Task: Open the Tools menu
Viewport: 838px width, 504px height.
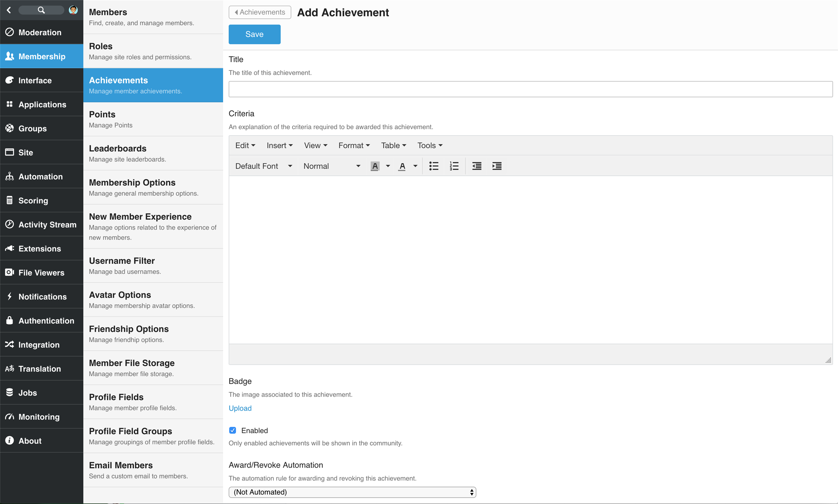Action: 429,146
